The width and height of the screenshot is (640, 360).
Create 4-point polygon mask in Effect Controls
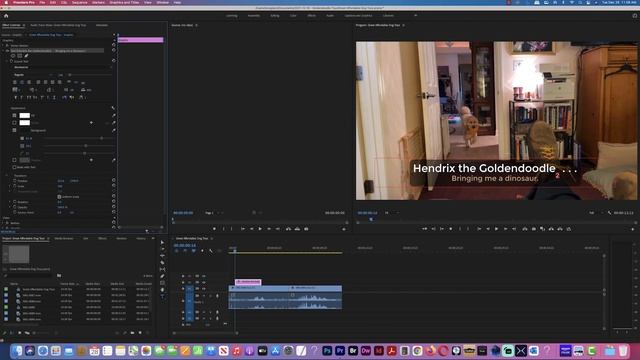[20, 56]
